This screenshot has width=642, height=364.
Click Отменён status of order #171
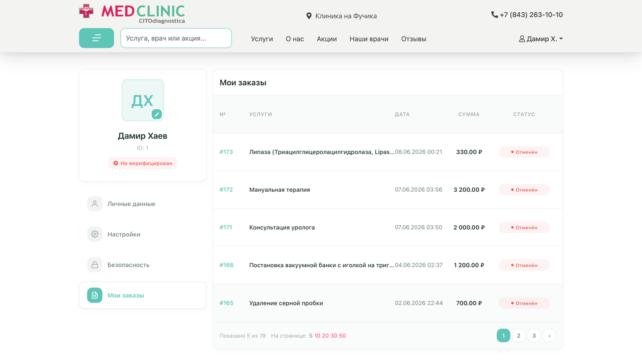[x=524, y=227]
